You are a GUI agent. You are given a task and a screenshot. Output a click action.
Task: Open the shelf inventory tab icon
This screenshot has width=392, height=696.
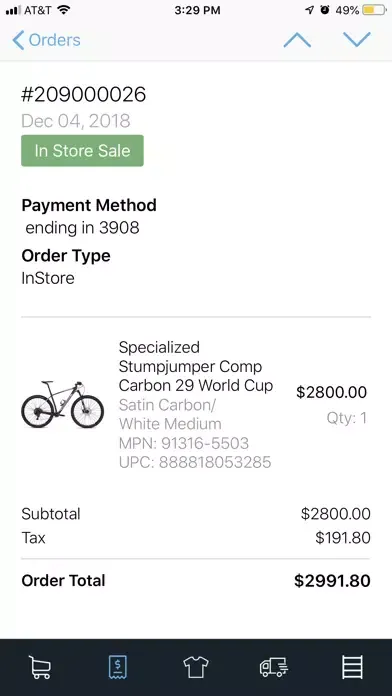click(x=352, y=667)
